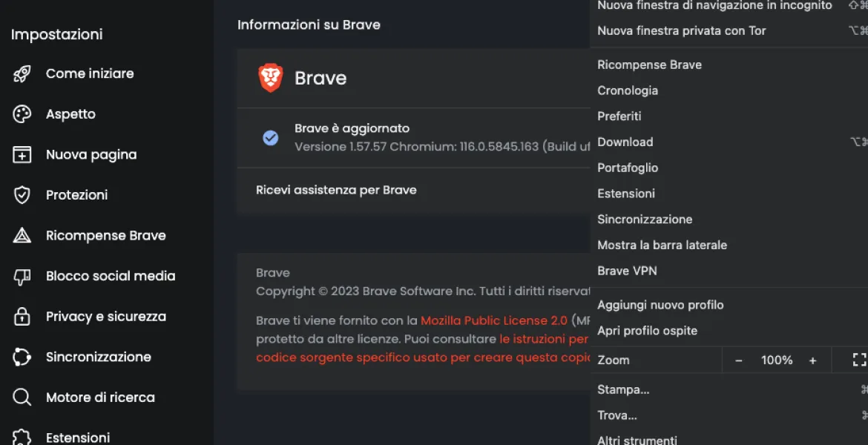Click the Nuova pagina plus-tab icon
This screenshot has width=868, height=445.
click(x=22, y=154)
